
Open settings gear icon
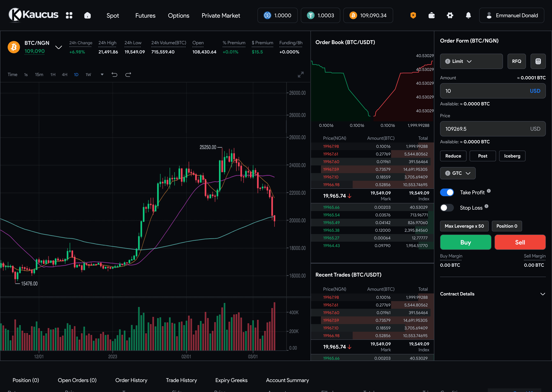pyautogui.click(x=450, y=15)
